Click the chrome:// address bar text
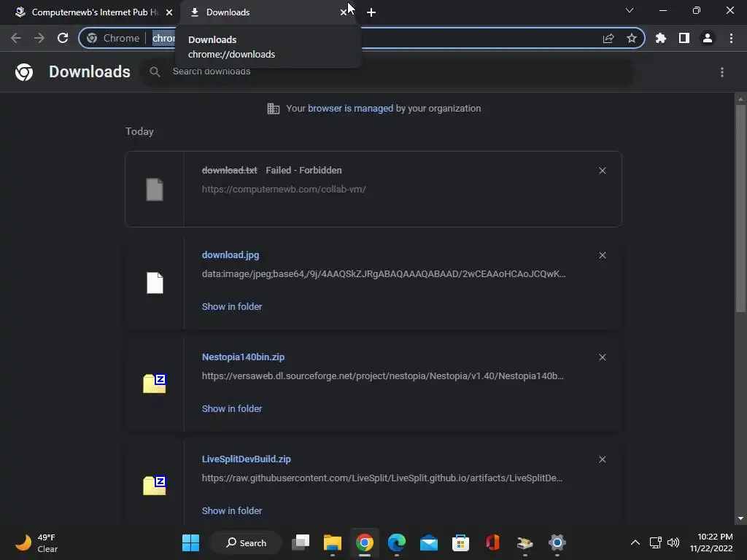Viewport: 747px width, 560px height. 163,38
